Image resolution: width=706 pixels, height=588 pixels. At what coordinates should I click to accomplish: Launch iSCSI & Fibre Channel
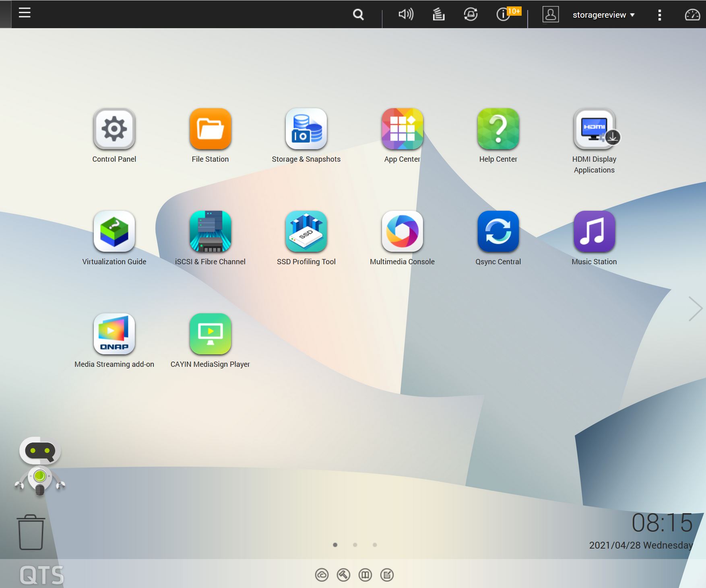[210, 232]
